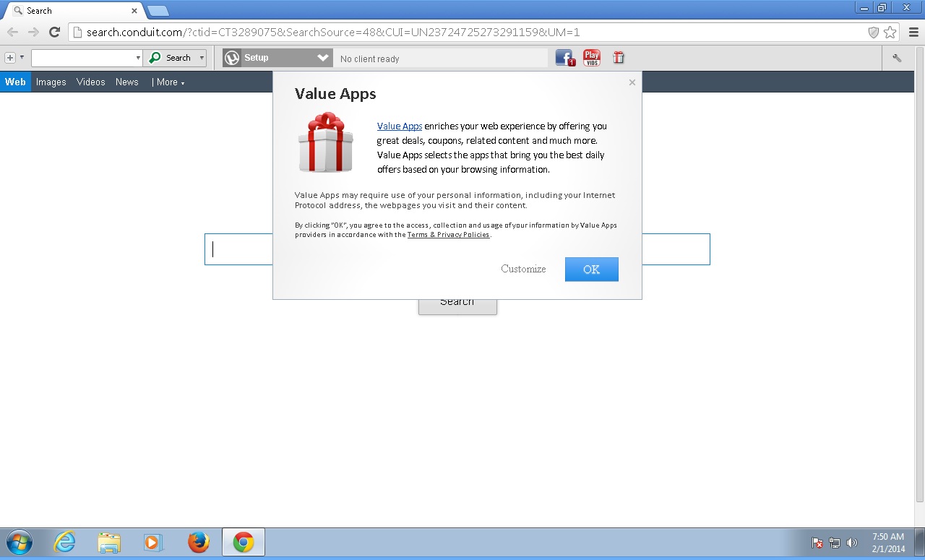The width and height of the screenshot is (925, 560).
Task: Click the volume speaker tray icon
Action: (852, 543)
